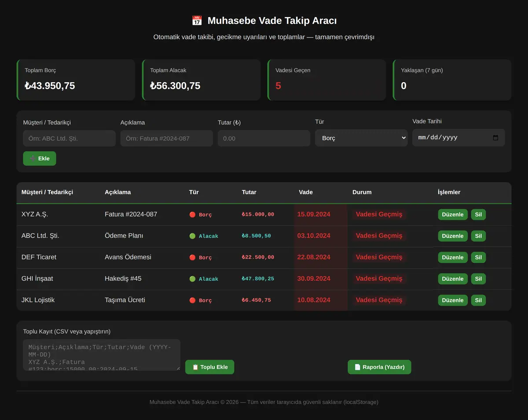Click the red Borç circle for JKL Lojistik
This screenshot has height=420, width=528.
coord(192,300)
